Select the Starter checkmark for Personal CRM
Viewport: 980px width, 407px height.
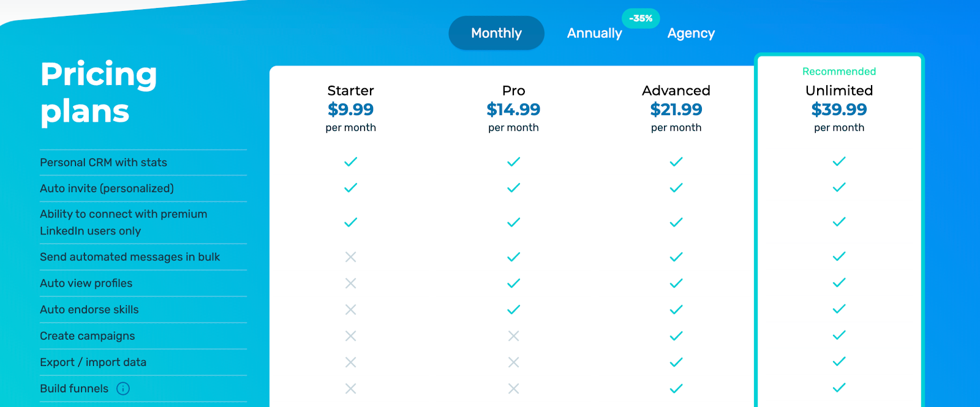click(x=350, y=162)
